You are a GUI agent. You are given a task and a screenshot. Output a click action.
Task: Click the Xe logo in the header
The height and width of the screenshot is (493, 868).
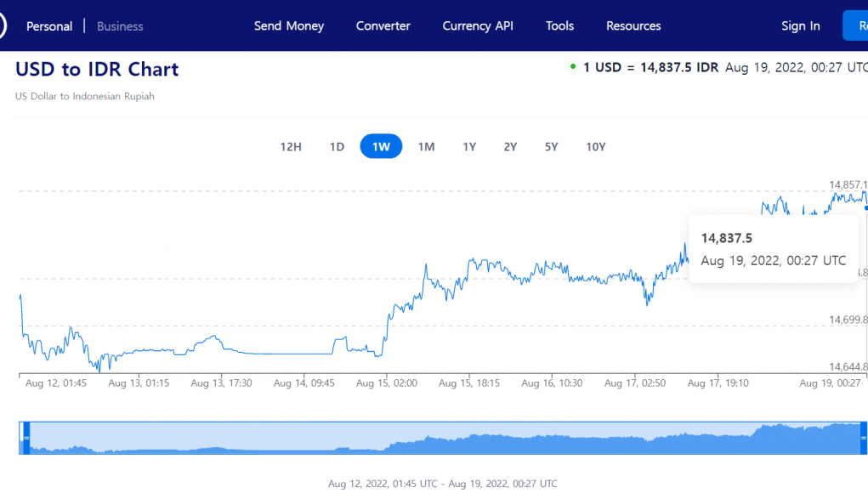3,26
